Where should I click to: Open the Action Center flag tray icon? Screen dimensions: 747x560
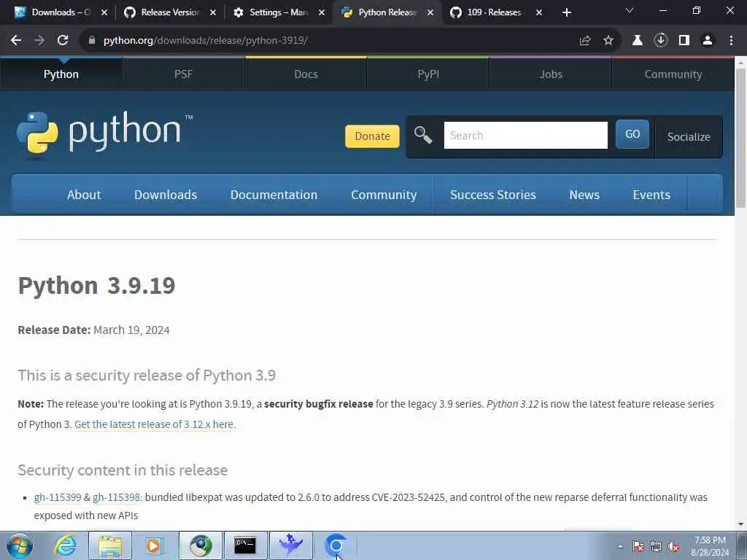pos(638,547)
